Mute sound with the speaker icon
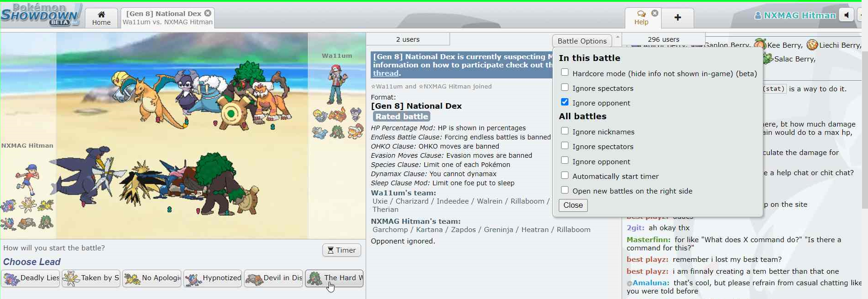This screenshot has width=868, height=299. pos(846,15)
